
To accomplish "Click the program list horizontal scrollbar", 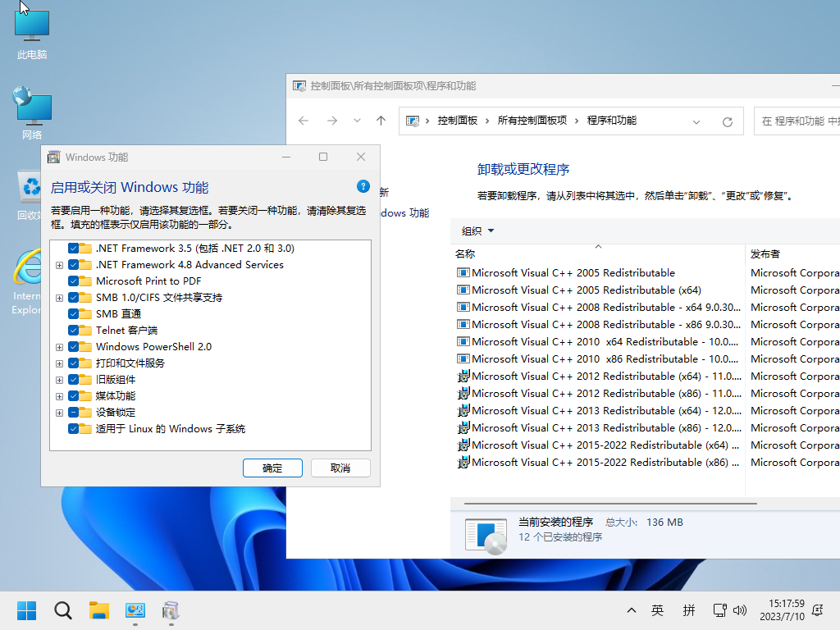I will 610,504.
